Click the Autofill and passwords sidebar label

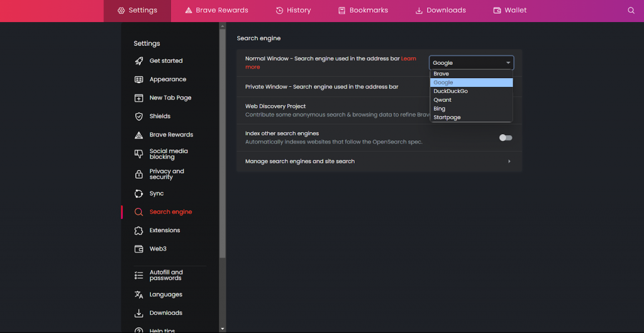tap(166, 276)
